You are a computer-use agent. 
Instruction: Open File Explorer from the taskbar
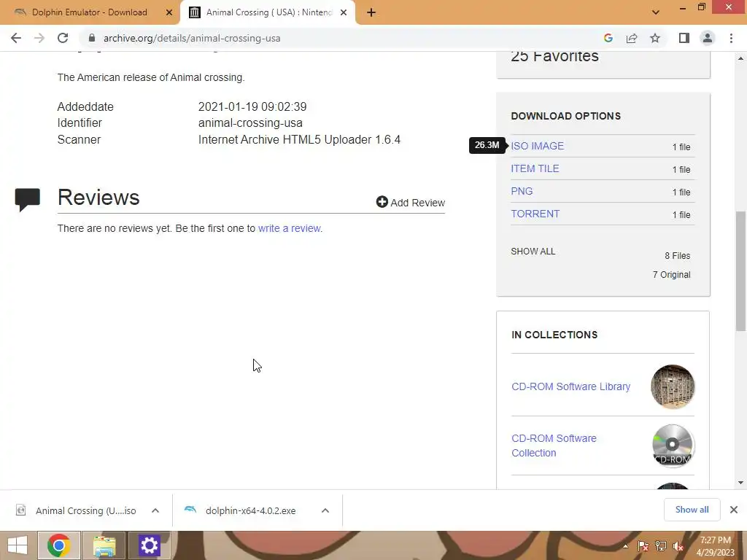(104, 545)
